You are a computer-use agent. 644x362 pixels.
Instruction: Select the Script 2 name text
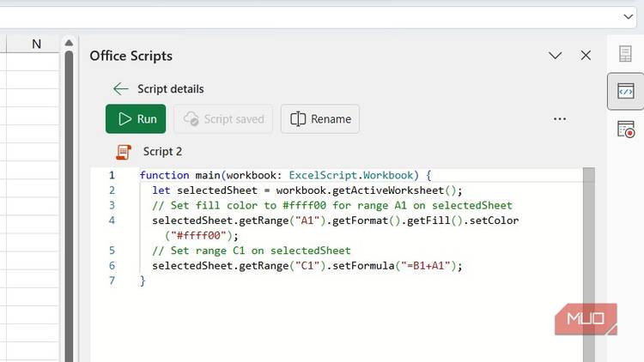(162, 152)
